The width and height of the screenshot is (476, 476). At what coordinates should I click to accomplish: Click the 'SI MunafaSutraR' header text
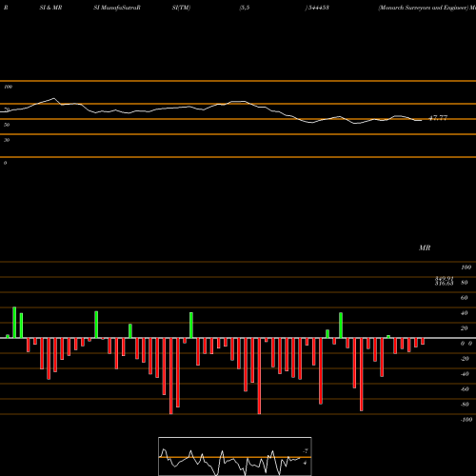117,8
